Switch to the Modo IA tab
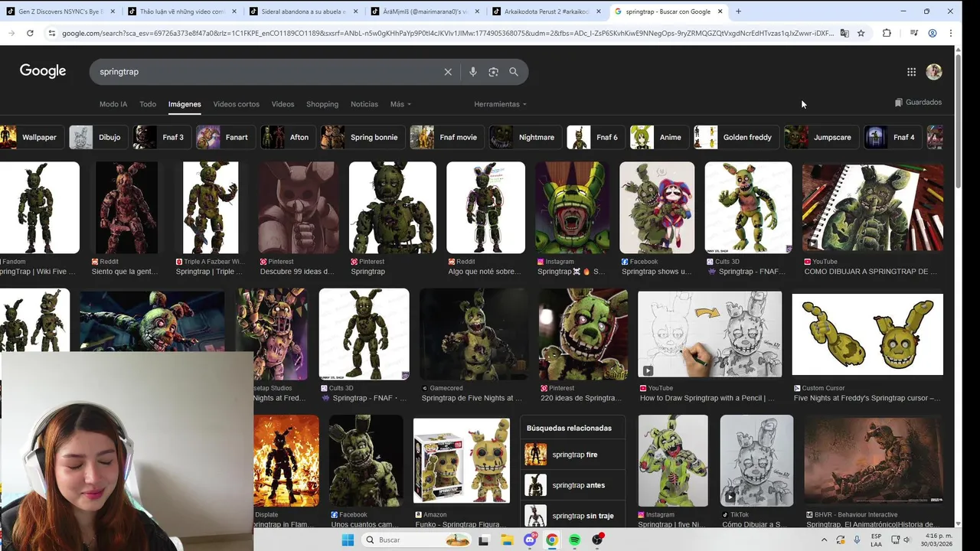Viewport: 980px width, 551px height. 113,104
